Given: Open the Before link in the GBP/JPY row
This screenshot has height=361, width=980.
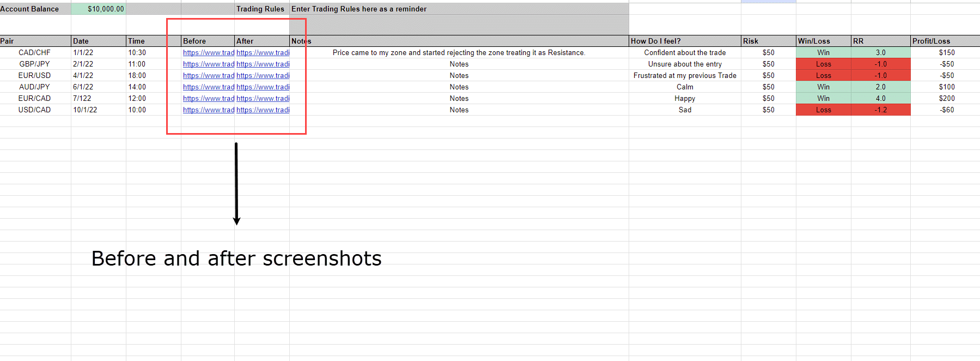Looking at the screenshot, I should pos(209,64).
